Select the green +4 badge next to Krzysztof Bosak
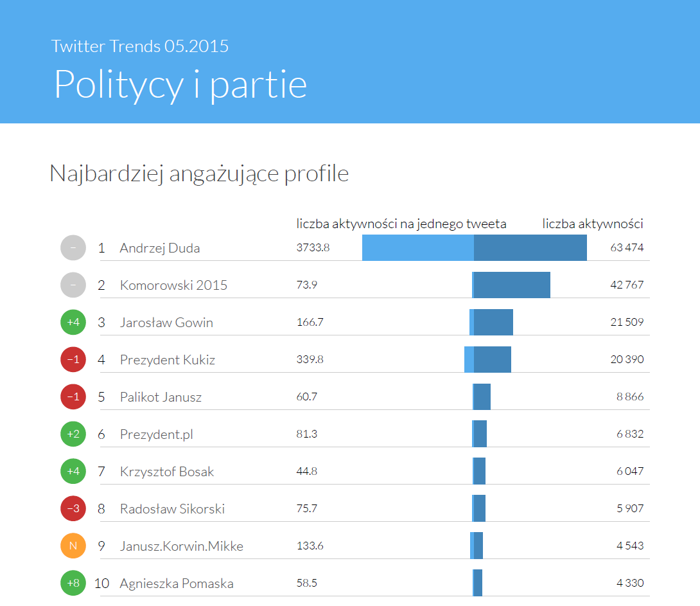Image resolution: width=700 pixels, height=606 pixels. tap(73, 471)
